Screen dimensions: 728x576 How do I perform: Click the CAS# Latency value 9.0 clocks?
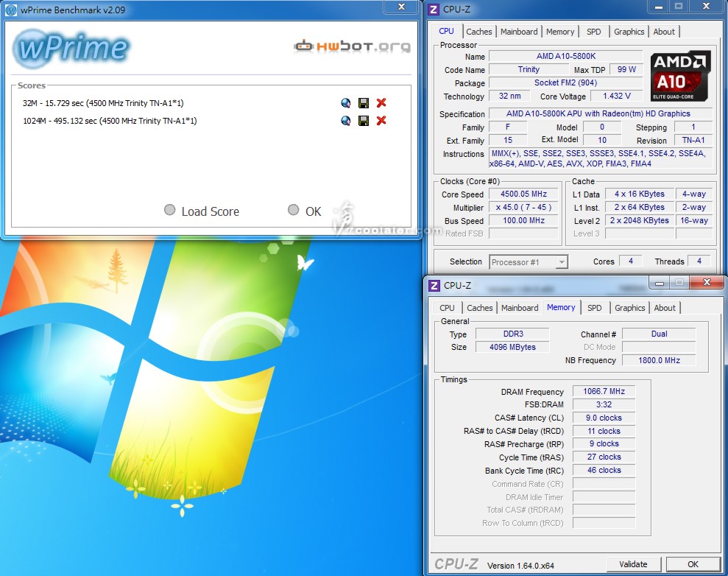coord(604,418)
